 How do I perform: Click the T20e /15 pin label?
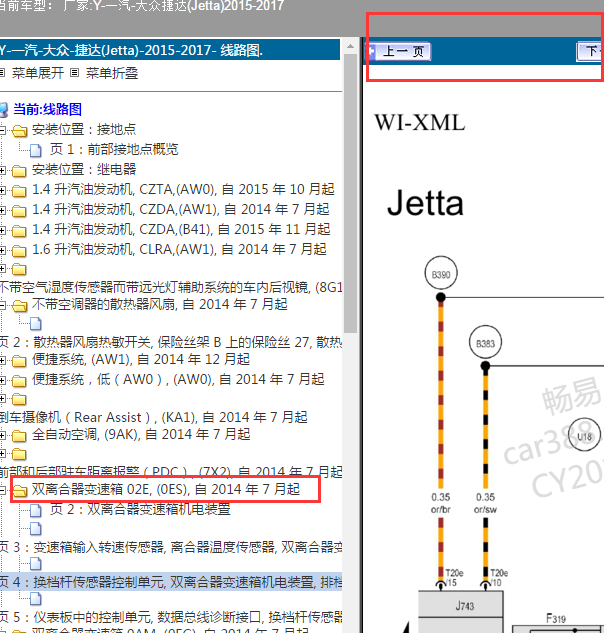pos(454,577)
